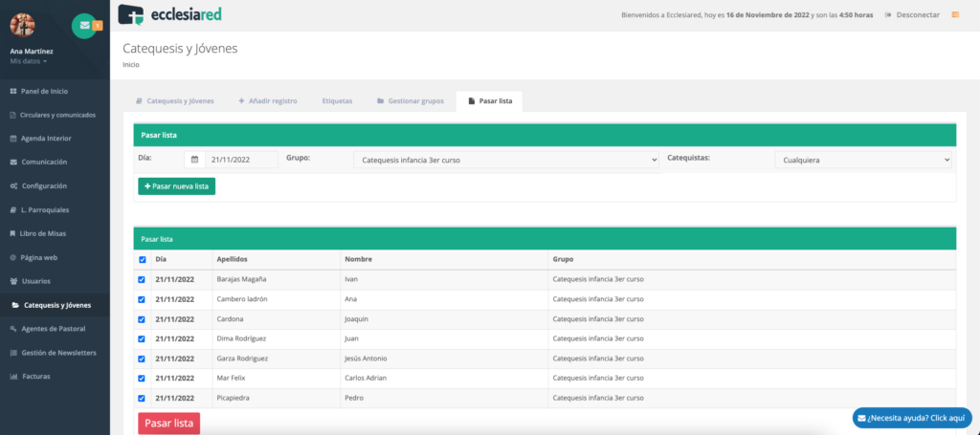The width and height of the screenshot is (980, 435).
Task: Click Ana Martínez's profile avatar
Action: click(x=22, y=26)
